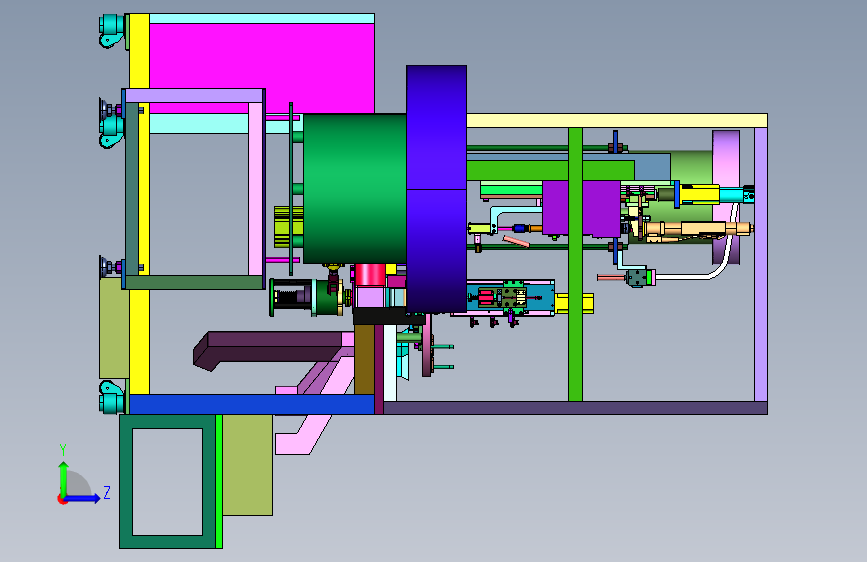Select the royal blue horizontal base beam
This screenshot has width=867, height=562.
pyautogui.click(x=252, y=404)
